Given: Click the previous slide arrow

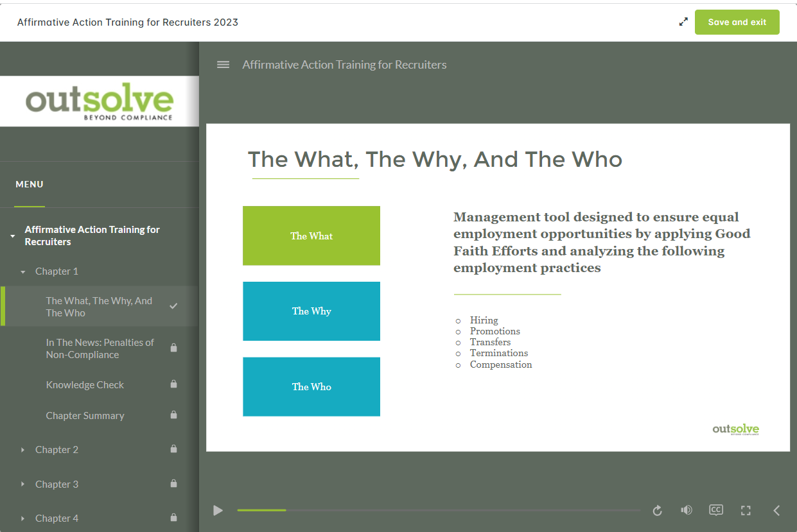Looking at the screenshot, I should [776, 511].
